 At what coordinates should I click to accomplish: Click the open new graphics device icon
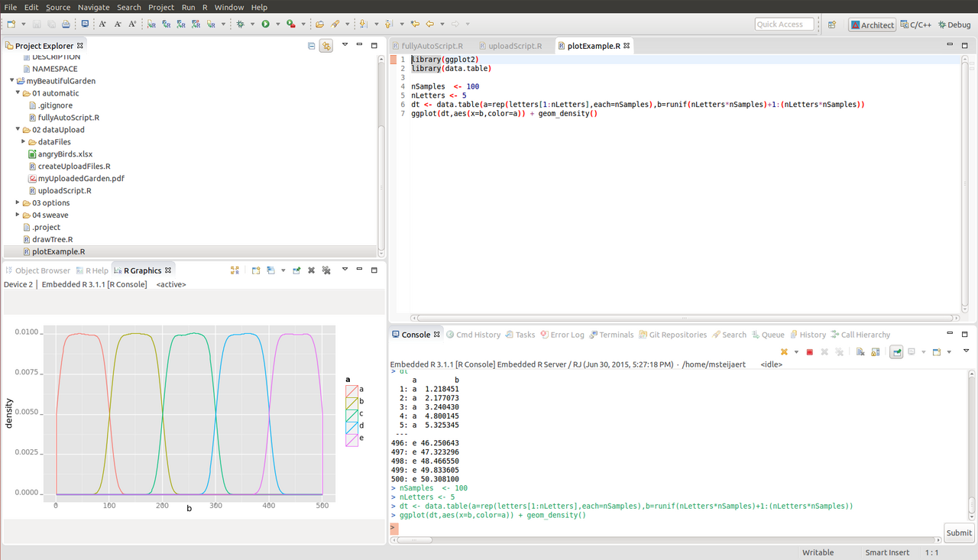[x=256, y=270]
